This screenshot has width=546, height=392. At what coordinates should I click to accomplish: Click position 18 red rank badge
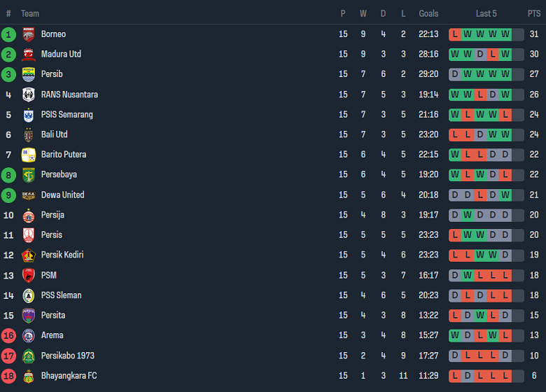pos(8,376)
